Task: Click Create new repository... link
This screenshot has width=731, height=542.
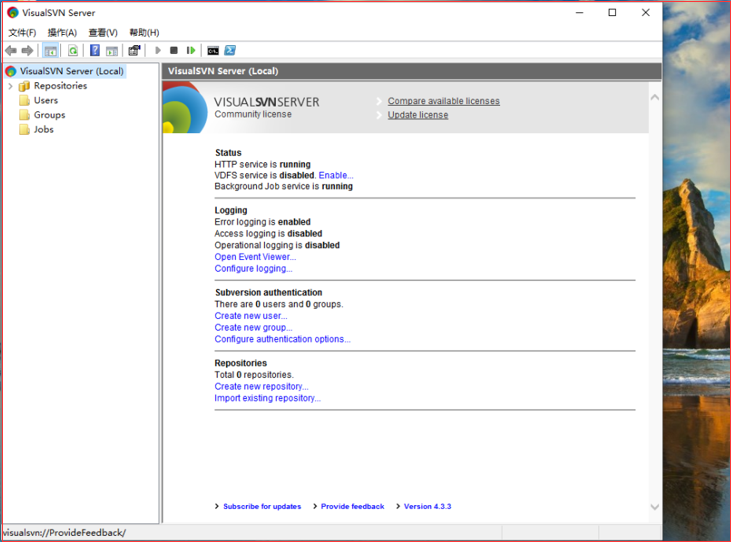Action: pos(261,386)
